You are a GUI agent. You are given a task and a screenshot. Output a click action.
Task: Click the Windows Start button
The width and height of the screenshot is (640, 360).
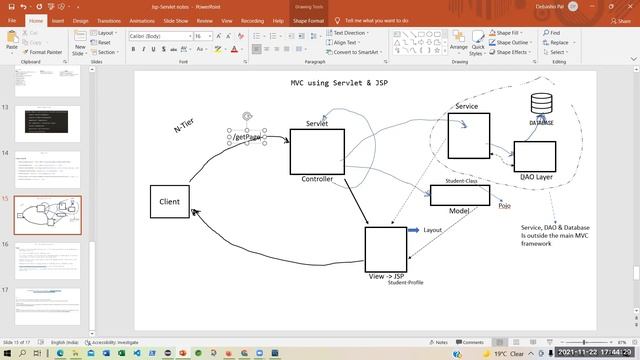7,353
